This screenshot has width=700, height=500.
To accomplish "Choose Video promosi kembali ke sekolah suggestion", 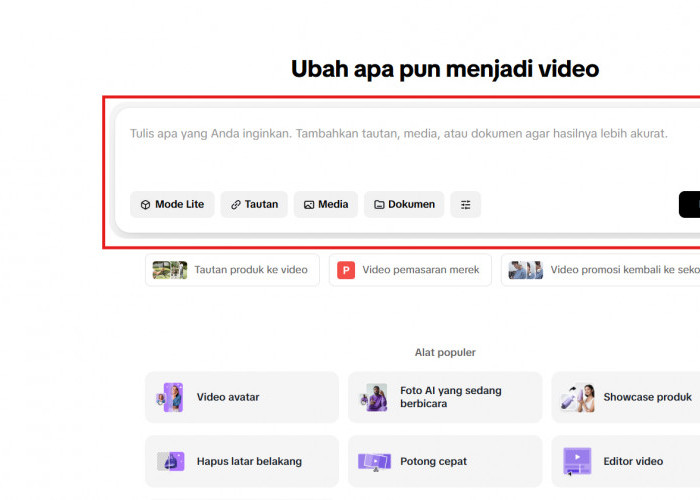I will click(600, 270).
